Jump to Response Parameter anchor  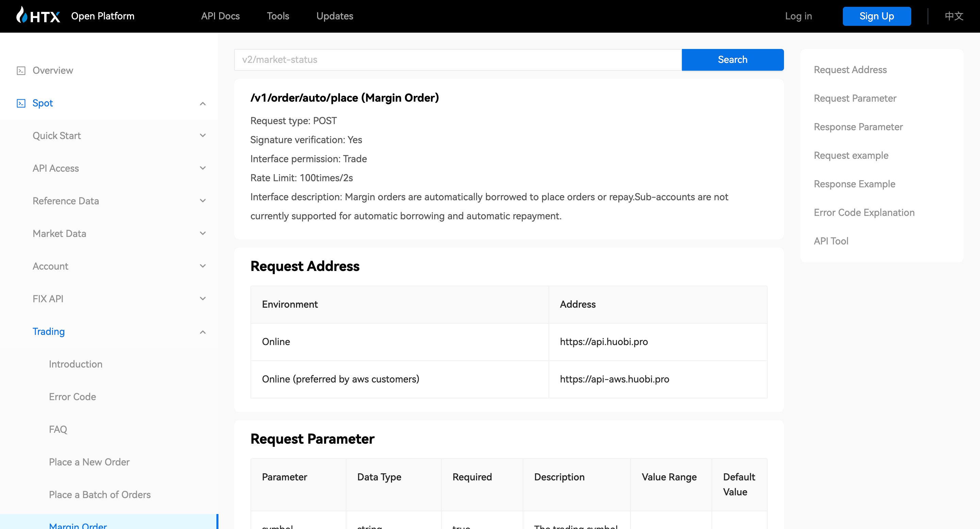[858, 127]
